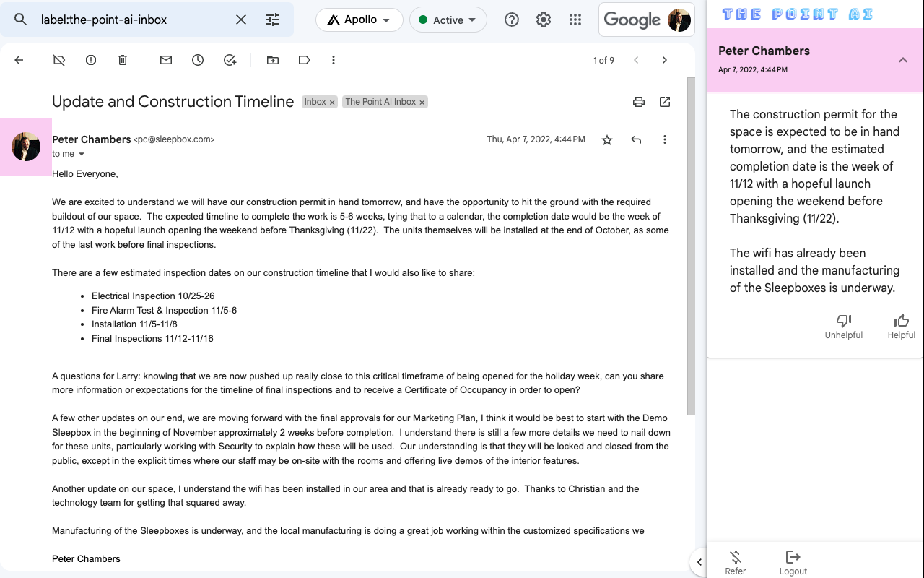The height and width of the screenshot is (578, 924).
Task: Mark the summary as Helpful
Action: point(901,327)
